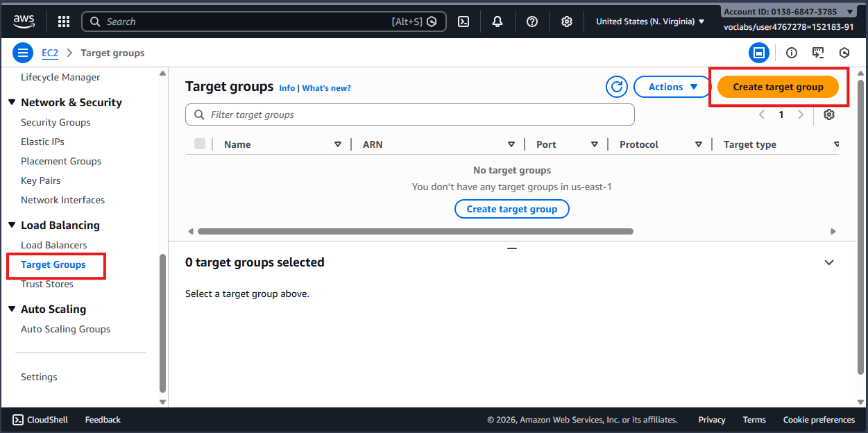Open the Actions dropdown
The image size is (868, 433).
pos(672,87)
